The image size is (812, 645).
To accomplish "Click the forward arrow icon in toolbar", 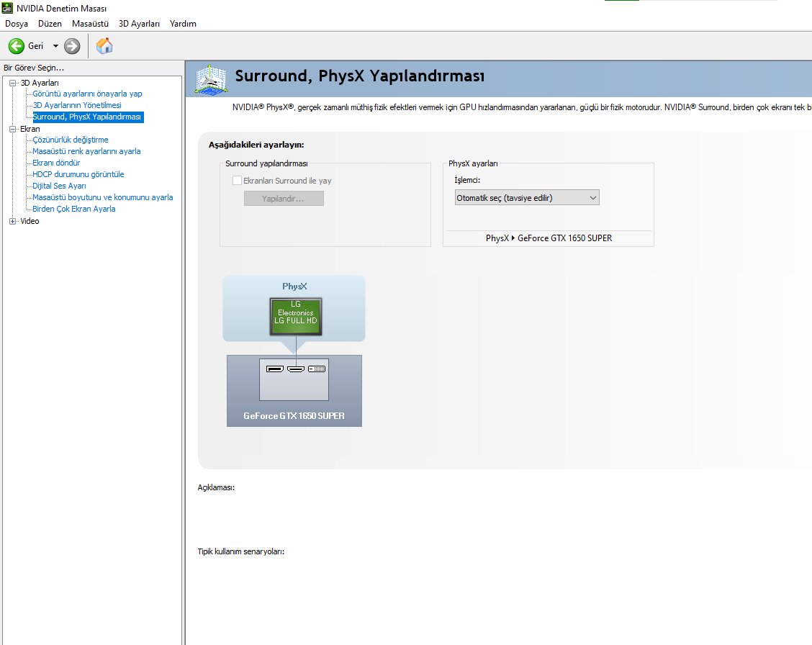I will pyautogui.click(x=72, y=46).
